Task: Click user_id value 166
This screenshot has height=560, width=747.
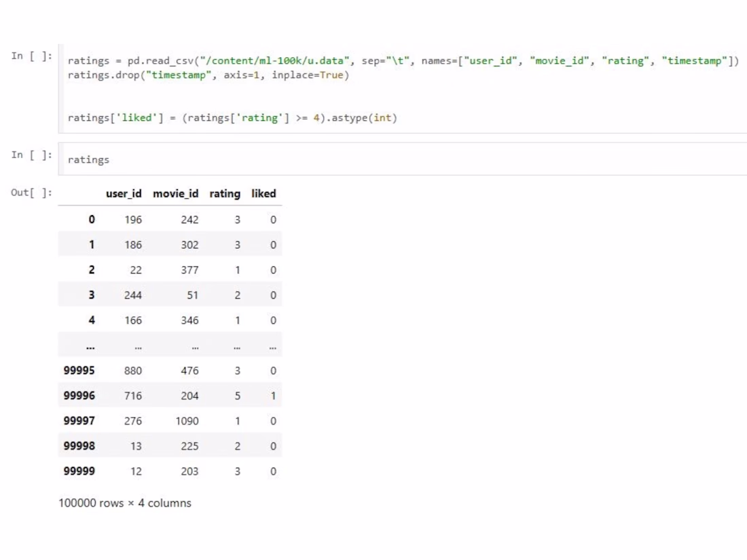Action: [x=133, y=320]
